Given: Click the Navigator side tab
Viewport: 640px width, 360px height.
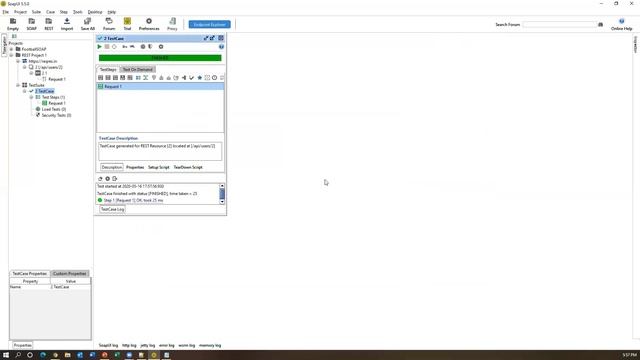Looking at the screenshot, I should click(4, 45).
